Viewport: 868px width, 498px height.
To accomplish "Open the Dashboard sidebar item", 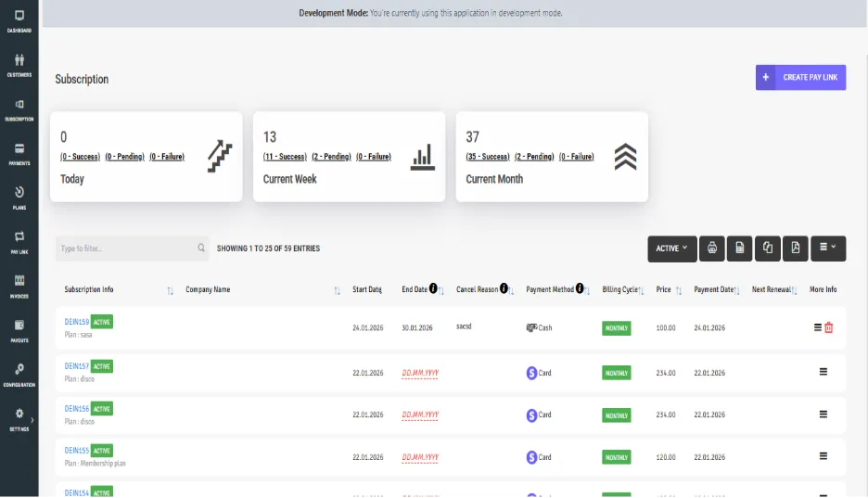I will tap(19, 21).
